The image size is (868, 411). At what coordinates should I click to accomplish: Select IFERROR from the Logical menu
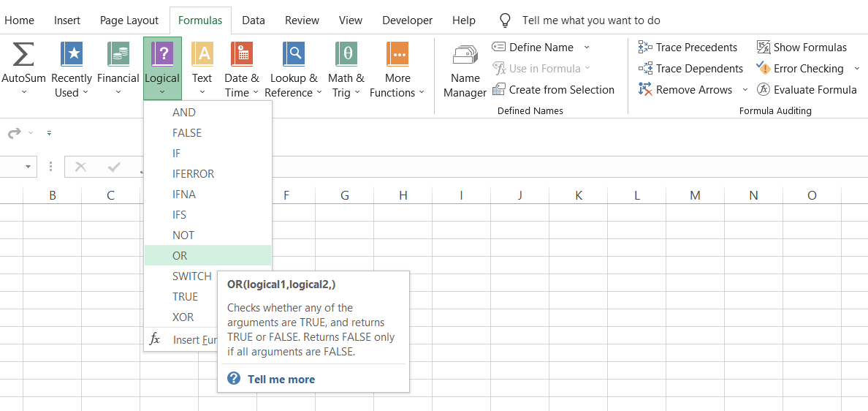coord(193,174)
